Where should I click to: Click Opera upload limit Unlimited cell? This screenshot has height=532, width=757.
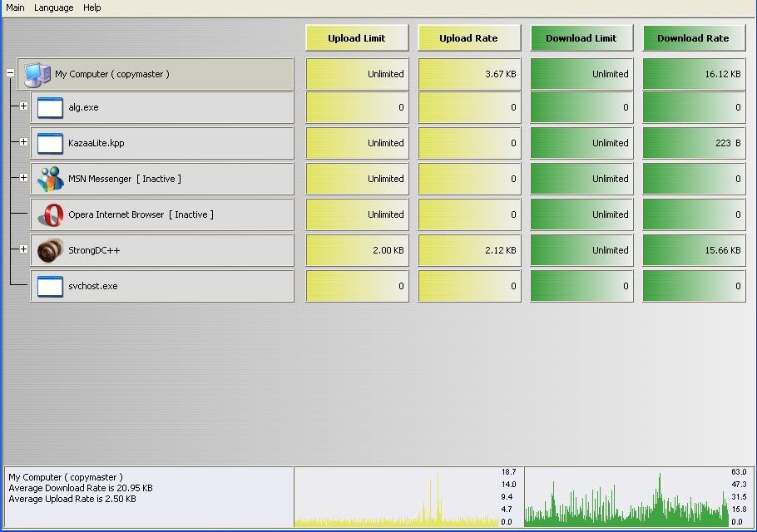[357, 214]
